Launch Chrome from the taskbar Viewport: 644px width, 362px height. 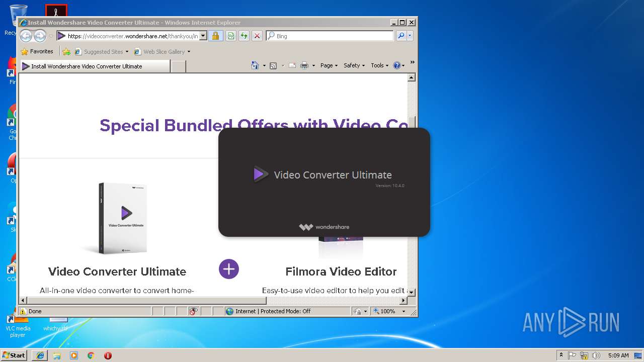[x=91, y=355]
